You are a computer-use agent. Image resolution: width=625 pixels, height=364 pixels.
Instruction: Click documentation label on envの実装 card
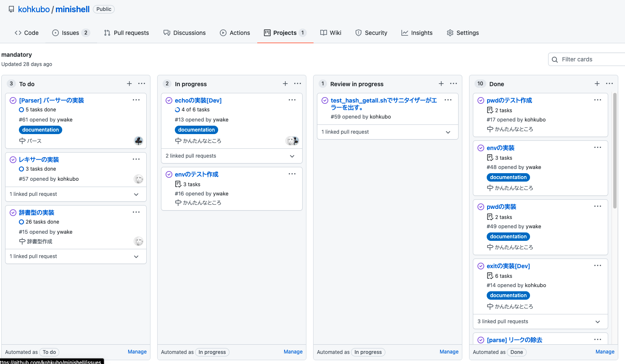(x=508, y=177)
